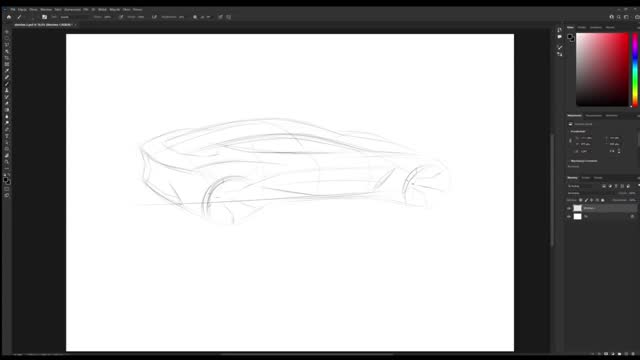
Task: Go to the Home screen icon
Action: (9, 17)
